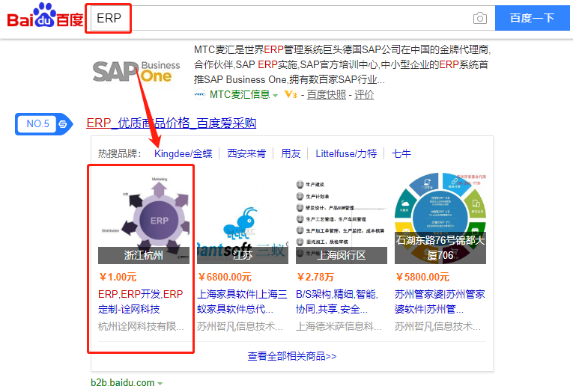
Task: Expand the MTC麦汇信息 dropdown arrow
Action: click(x=275, y=96)
